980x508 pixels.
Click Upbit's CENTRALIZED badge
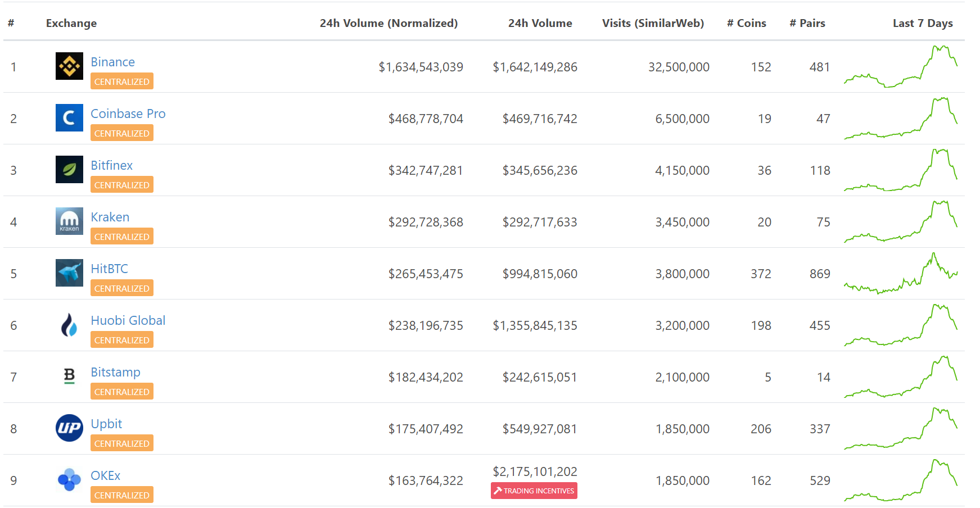[x=122, y=443]
